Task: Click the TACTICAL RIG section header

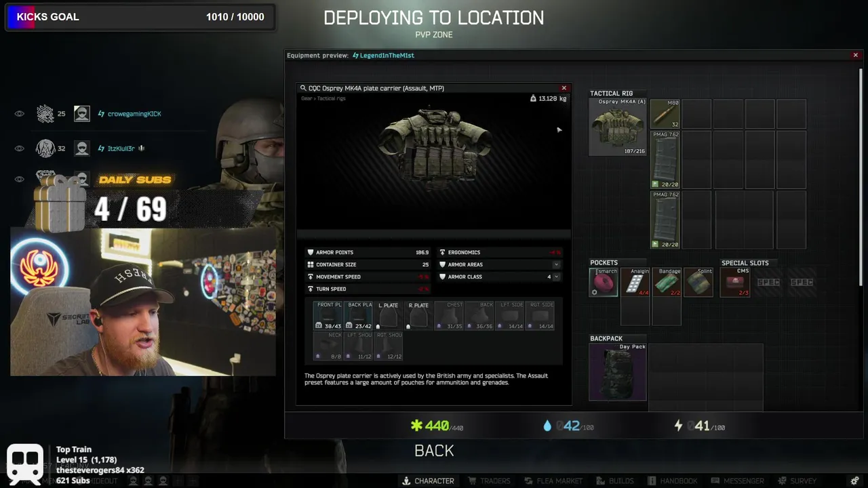Action: [611, 94]
